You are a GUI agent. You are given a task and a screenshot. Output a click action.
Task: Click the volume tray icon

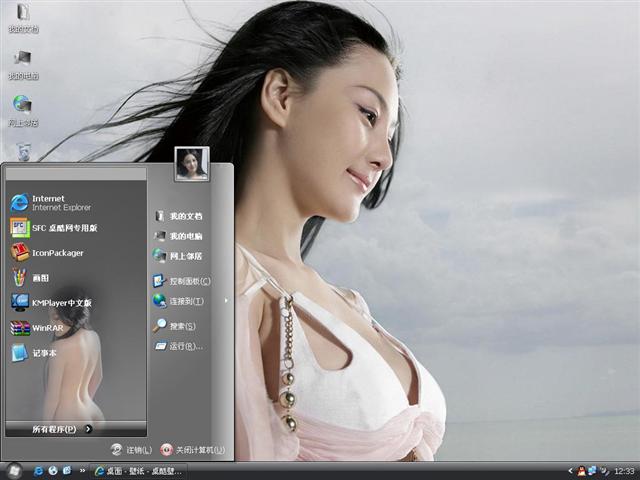tap(604, 471)
